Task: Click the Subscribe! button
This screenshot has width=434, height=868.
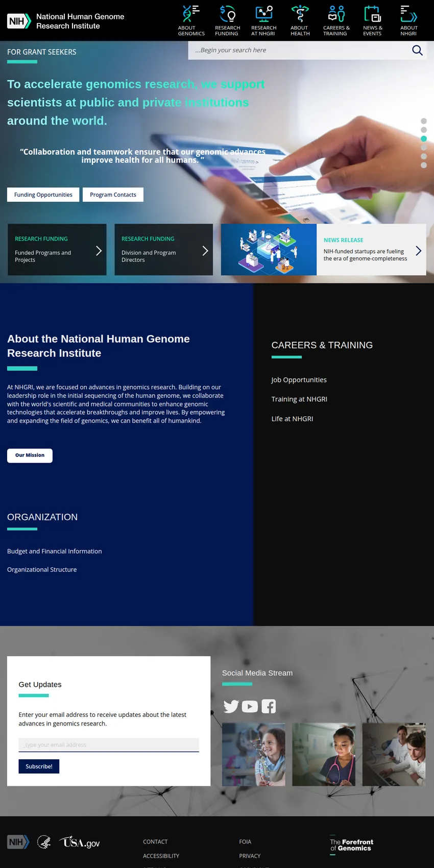Action: 39,766
